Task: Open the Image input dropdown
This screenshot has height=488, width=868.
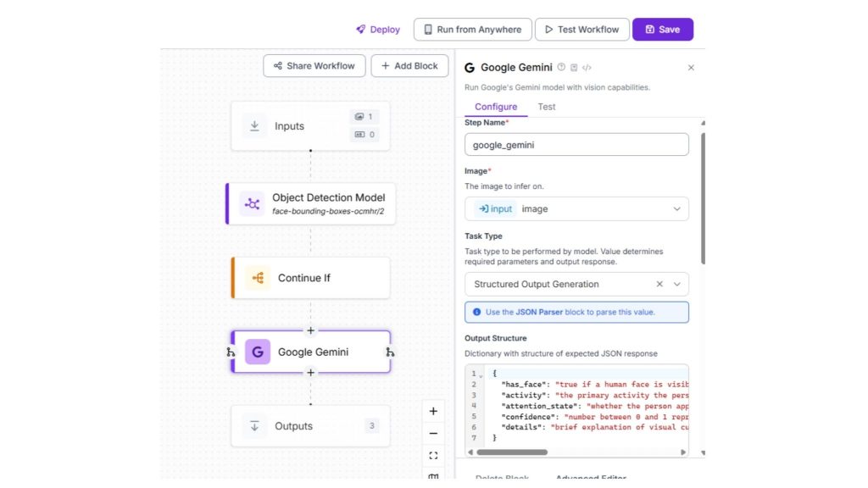Action: [x=677, y=209]
